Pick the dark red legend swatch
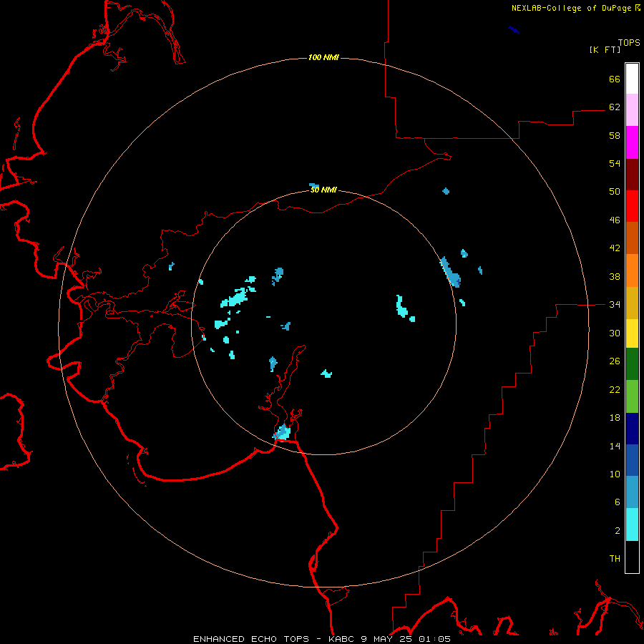This screenshot has height=644, width=644. [x=632, y=174]
